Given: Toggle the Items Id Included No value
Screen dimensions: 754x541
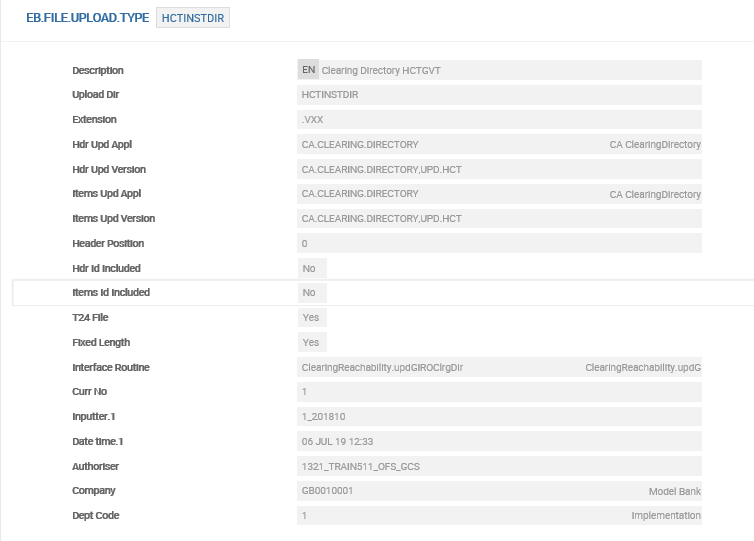Looking at the screenshot, I should [311, 293].
